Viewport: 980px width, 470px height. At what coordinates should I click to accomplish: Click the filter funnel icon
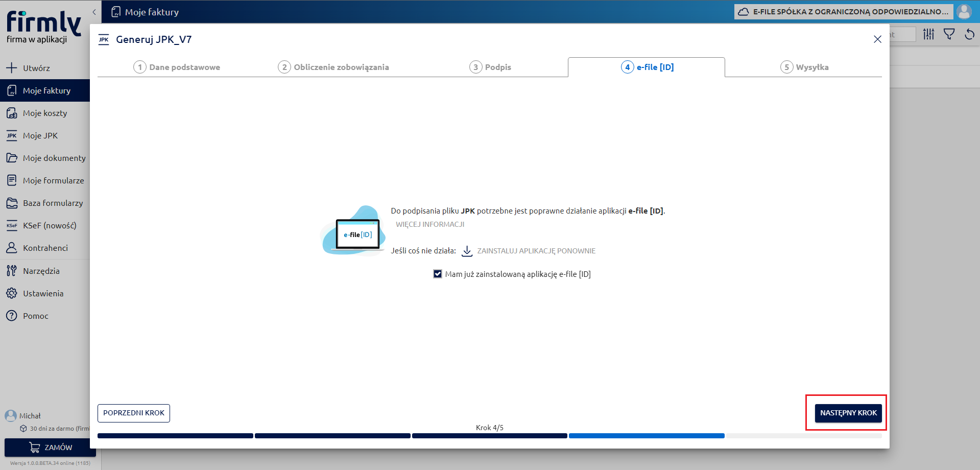(x=949, y=34)
